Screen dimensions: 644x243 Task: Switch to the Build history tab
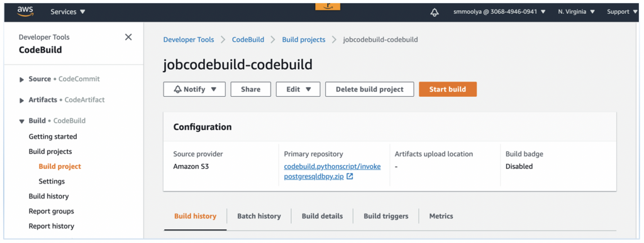(195, 216)
